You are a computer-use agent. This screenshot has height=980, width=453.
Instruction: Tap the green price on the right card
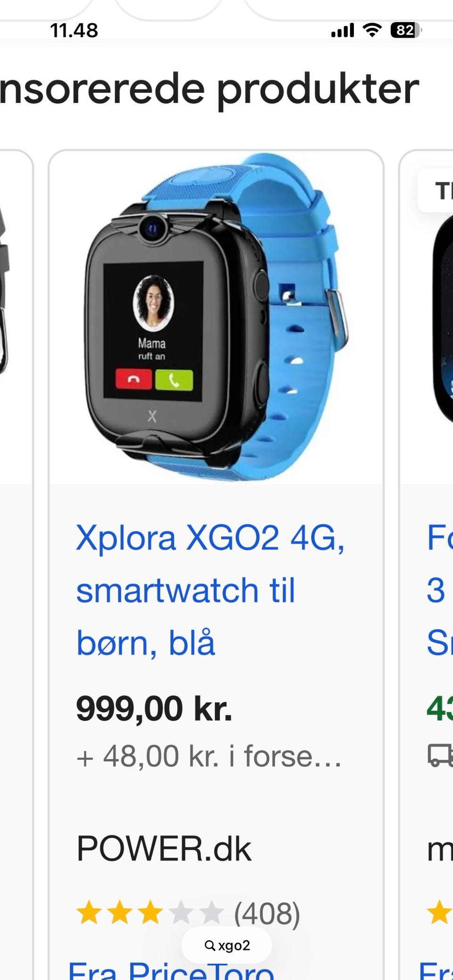click(440, 708)
